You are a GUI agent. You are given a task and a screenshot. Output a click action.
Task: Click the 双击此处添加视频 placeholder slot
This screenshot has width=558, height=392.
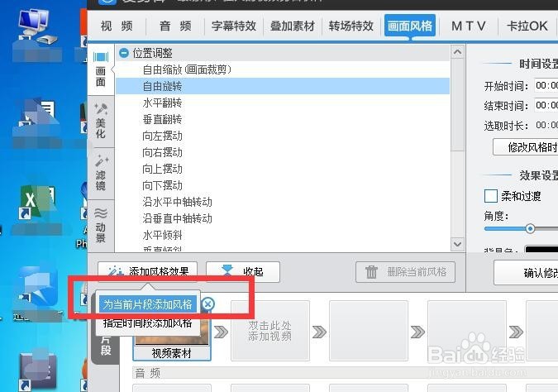(270, 331)
